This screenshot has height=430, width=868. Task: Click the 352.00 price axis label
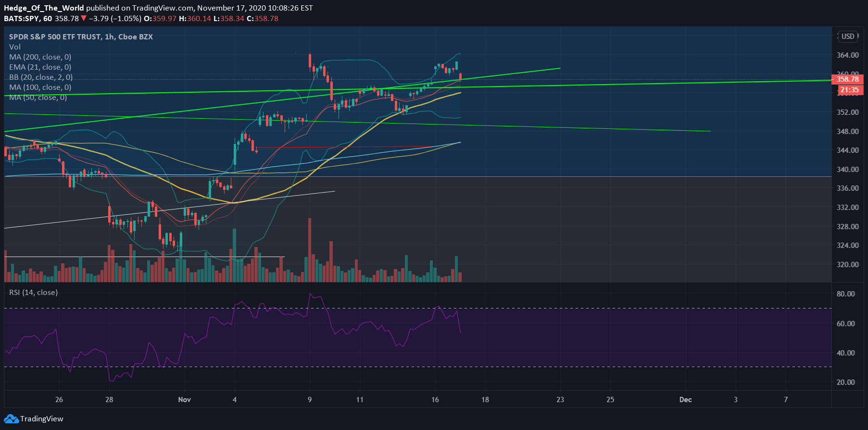pyautogui.click(x=848, y=112)
